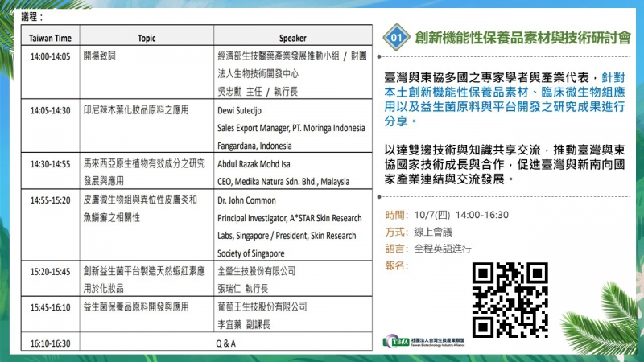This screenshot has width=644, height=362.
Task: Click the 開場致詞 topic cell
Action: 99,57
